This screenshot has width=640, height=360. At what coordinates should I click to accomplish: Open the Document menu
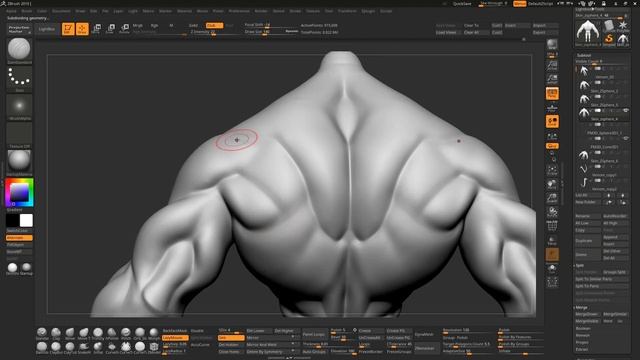[61, 11]
